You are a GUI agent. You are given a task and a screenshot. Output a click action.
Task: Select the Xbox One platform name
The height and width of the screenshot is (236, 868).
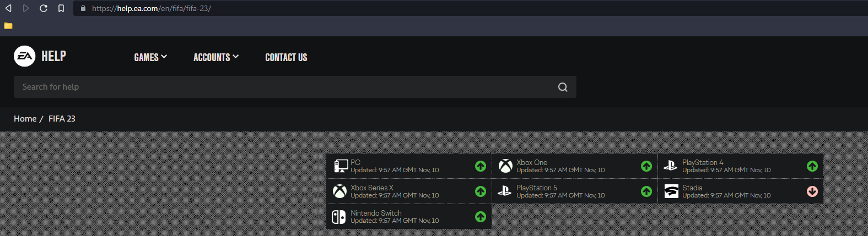coord(532,162)
